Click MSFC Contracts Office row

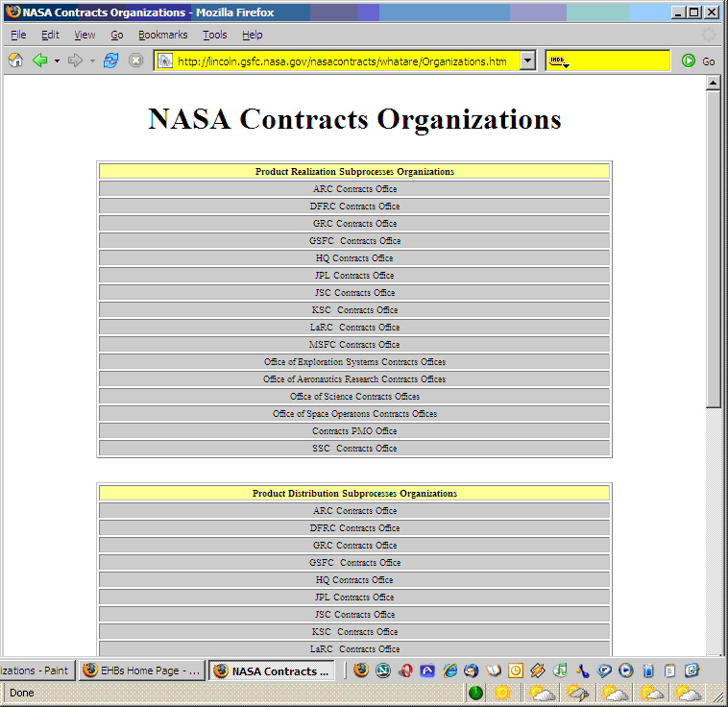tap(354, 344)
